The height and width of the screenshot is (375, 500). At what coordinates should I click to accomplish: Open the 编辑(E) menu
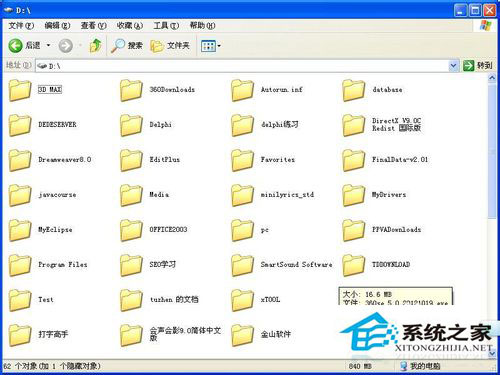[x=57, y=26]
